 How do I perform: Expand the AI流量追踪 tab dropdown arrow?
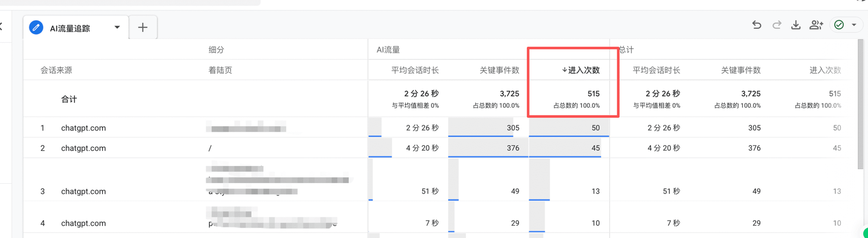point(117,28)
